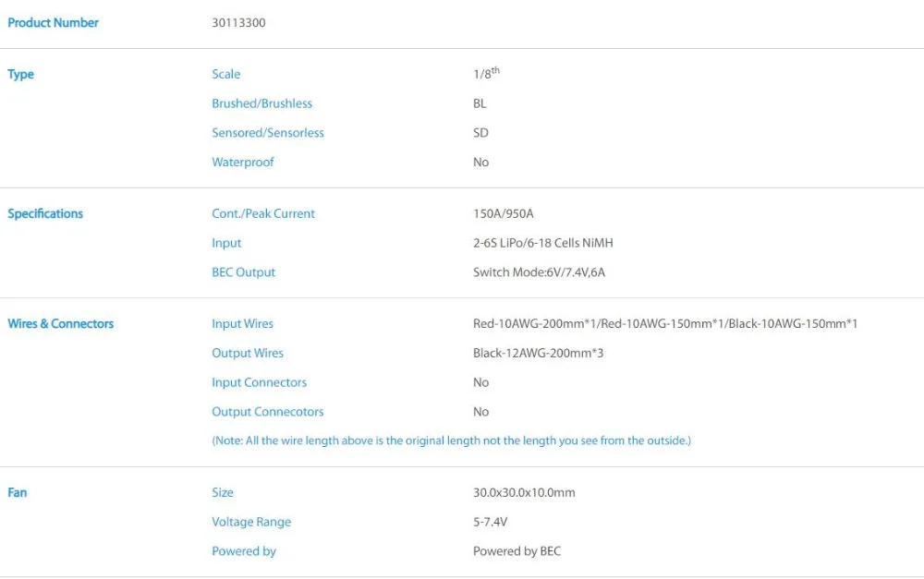Viewport: 924px width, 579px height.
Task: Select the 'Powered by BEC' value
Action: coord(517,552)
